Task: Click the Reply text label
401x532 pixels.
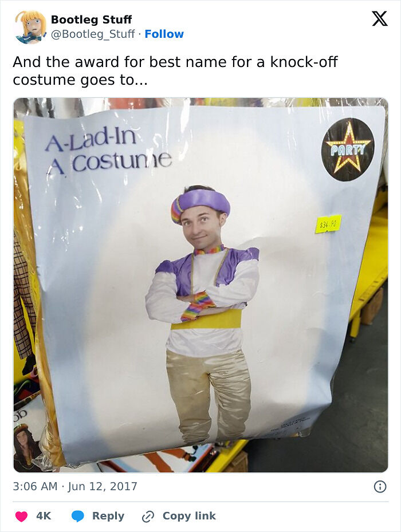Action: 108,516
